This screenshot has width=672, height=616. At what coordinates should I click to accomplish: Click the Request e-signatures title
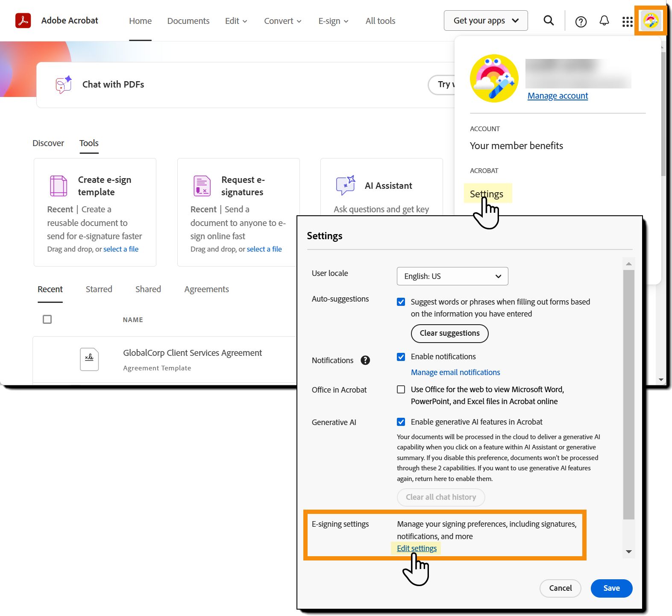tap(243, 186)
